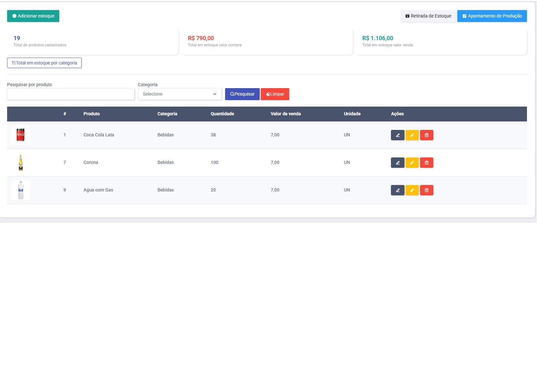The image size is (537, 392).
Task: Click dark edit icon for Coca Cola Lata
Action: tap(397, 135)
